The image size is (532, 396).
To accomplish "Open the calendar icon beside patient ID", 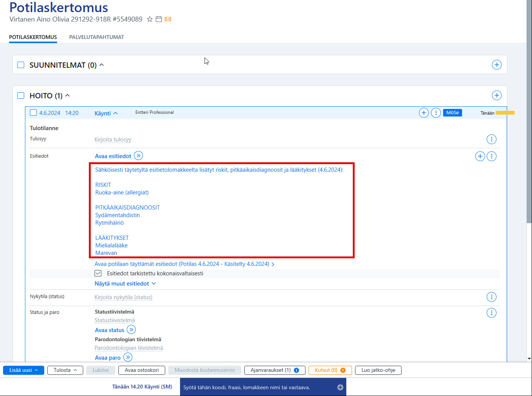I will [x=159, y=19].
